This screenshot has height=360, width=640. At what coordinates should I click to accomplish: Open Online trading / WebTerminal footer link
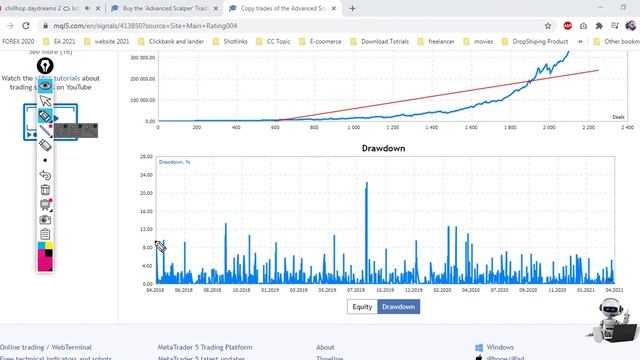pyautogui.click(x=45, y=347)
